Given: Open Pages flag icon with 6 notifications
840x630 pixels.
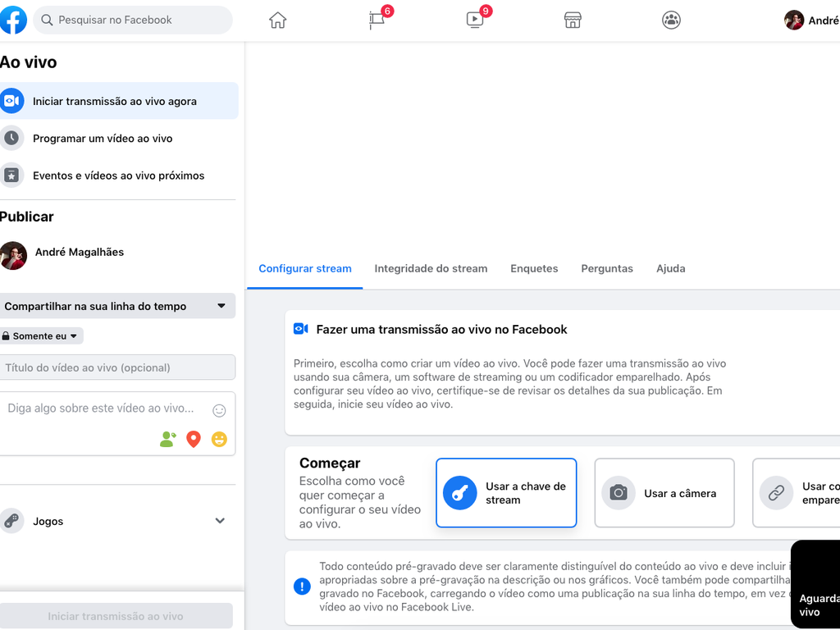Looking at the screenshot, I should tap(377, 21).
